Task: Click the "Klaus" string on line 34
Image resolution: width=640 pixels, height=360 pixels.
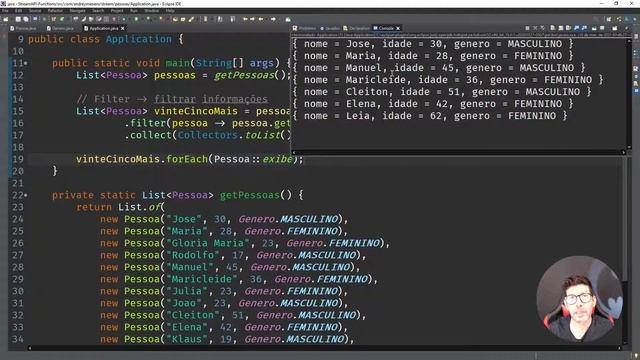Action: 187,339
